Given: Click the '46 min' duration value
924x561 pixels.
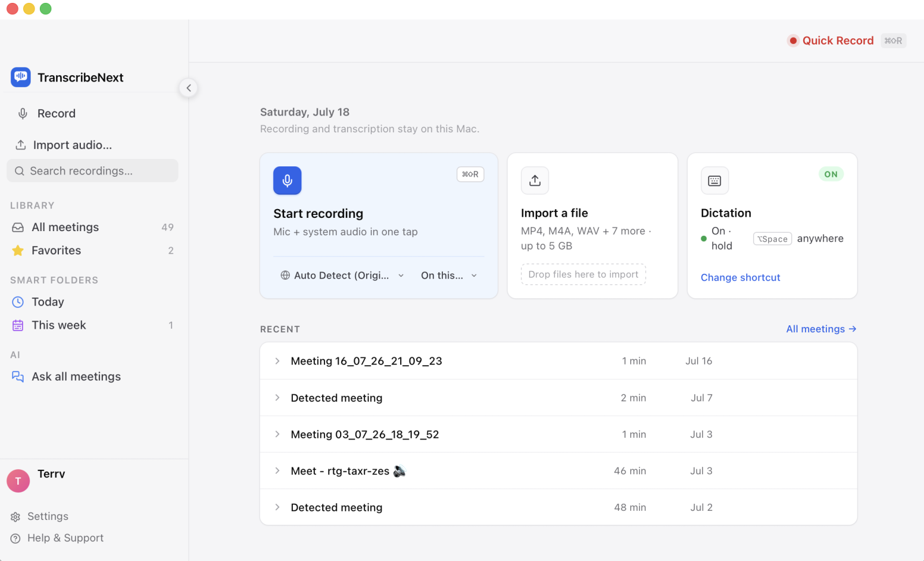Looking at the screenshot, I should pos(630,471).
